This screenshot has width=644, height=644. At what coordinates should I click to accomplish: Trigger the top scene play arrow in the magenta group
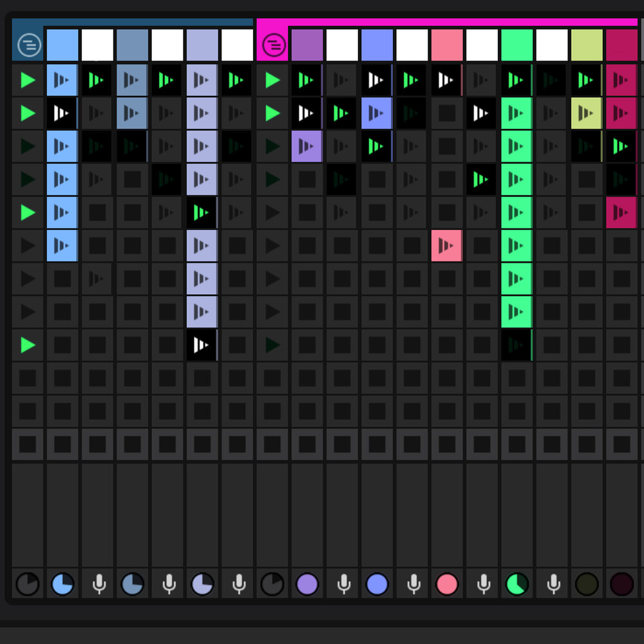pyautogui.click(x=273, y=80)
